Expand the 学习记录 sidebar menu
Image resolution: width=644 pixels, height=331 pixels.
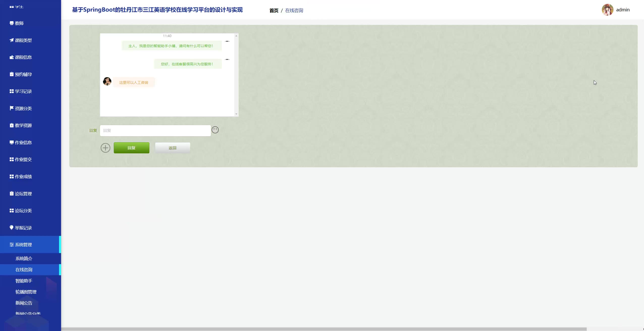click(x=23, y=91)
